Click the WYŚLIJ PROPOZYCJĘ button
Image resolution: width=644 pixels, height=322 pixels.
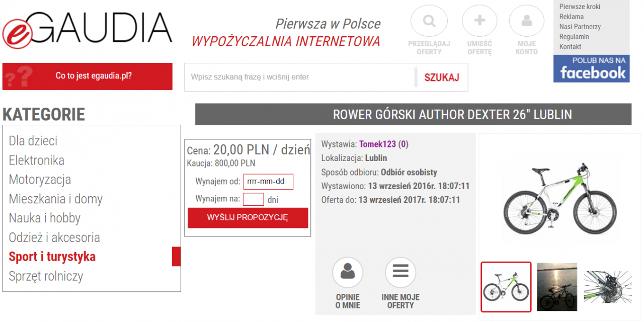point(248,218)
